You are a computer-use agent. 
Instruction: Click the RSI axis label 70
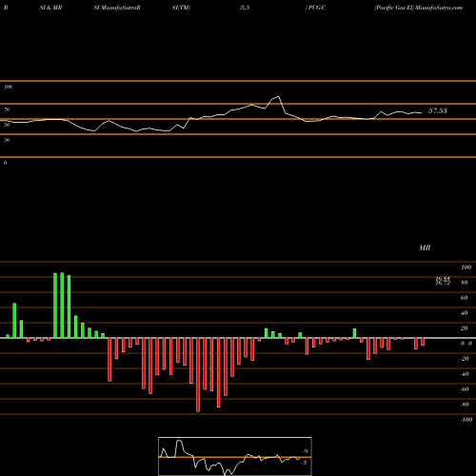pyautogui.click(x=7, y=109)
